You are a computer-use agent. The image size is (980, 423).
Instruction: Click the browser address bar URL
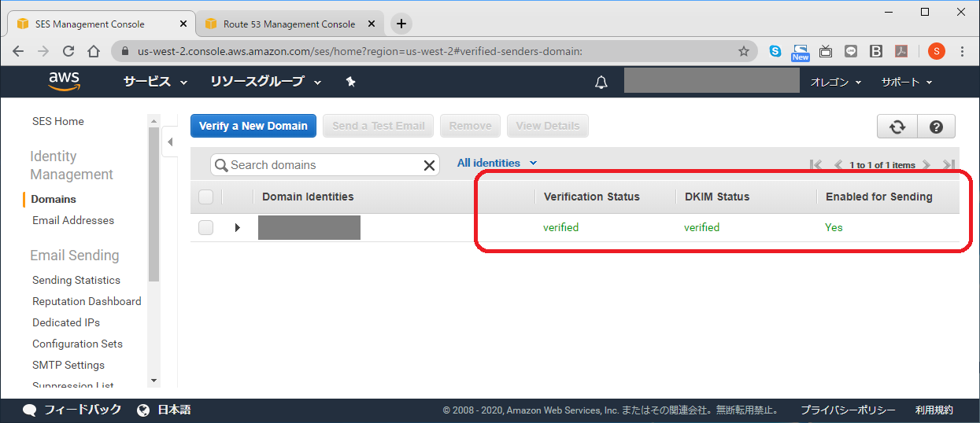pyautogui.click(x=360, y=51)
